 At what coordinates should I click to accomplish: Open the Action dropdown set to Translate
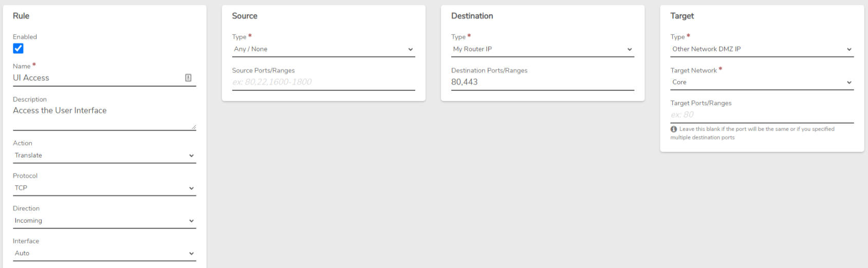pos(104,156)
